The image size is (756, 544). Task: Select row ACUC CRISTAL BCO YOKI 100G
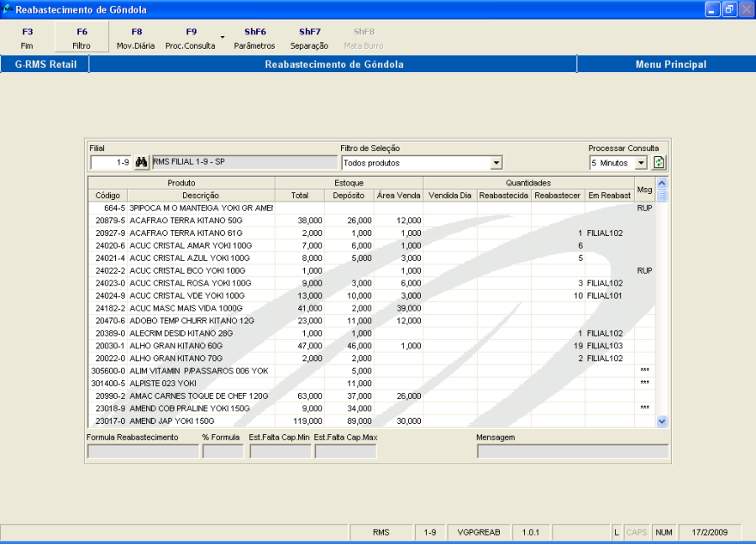click(371, 271)
